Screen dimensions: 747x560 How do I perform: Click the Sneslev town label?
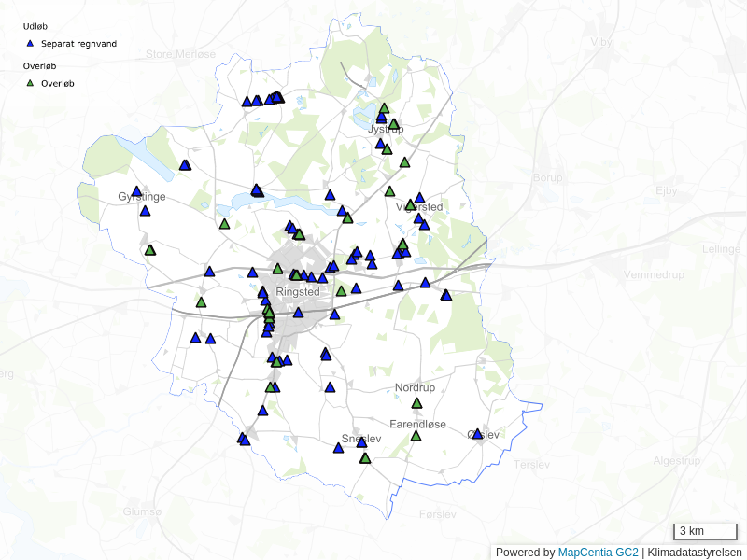pyautogui.click(x=361, y=439)
